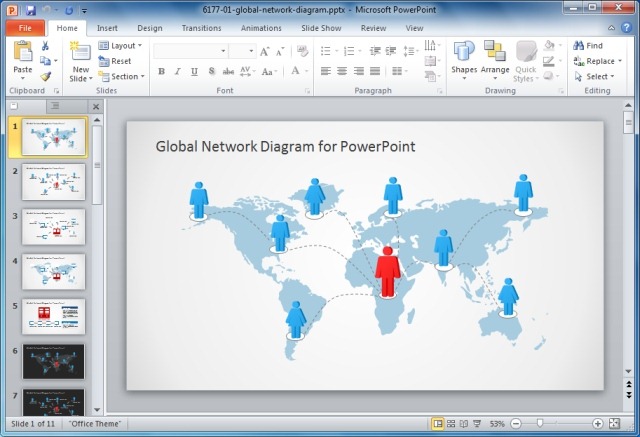Click the Redo arrow in Quick Access
640x437 pixels.
[69, 10]
